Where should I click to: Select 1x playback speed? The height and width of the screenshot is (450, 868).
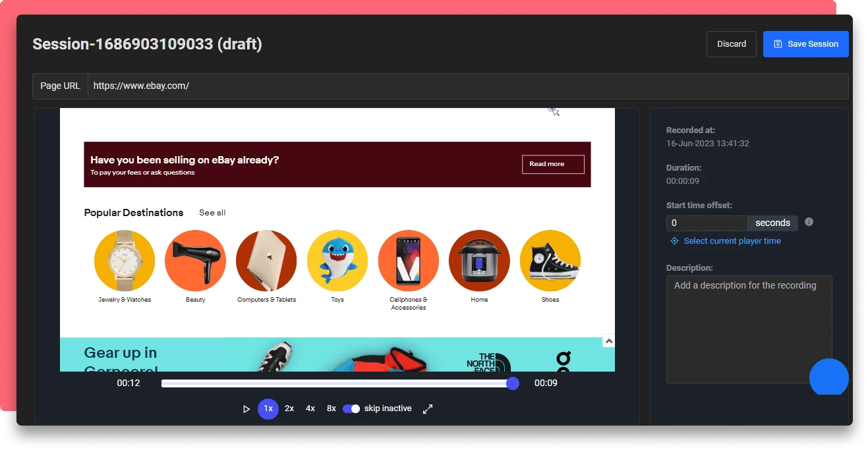(x=268, y=408)
